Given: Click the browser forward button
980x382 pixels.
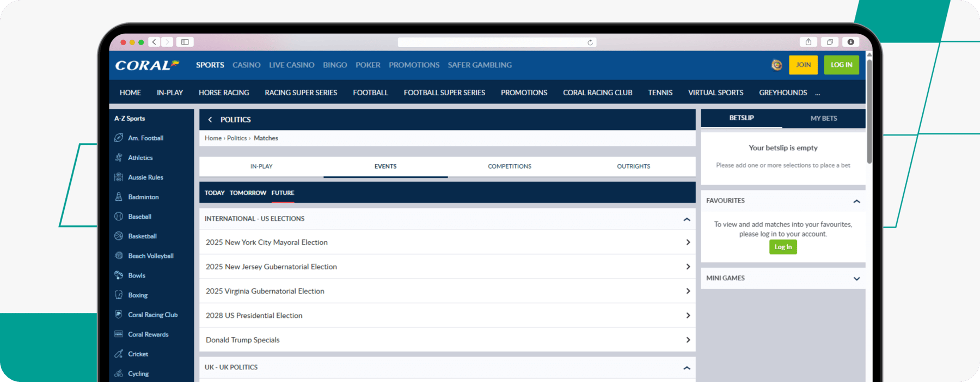Looking at the screenshot, I should 167,42.
